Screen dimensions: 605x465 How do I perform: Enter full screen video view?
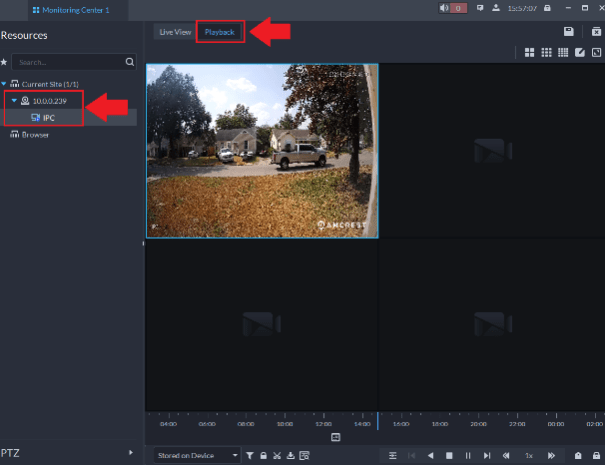click(595, 52)
